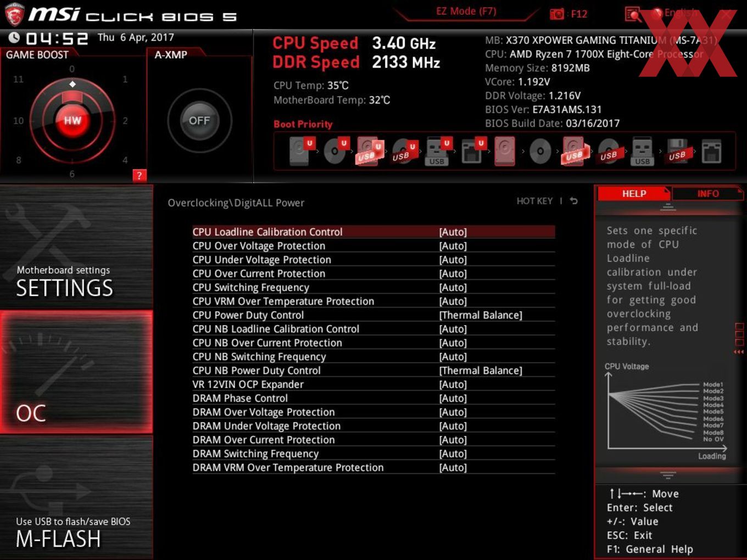Select CPU Over Current Protection row
Image resolution: width=747 pixels, height=560 pixels.
coord(374,273)
